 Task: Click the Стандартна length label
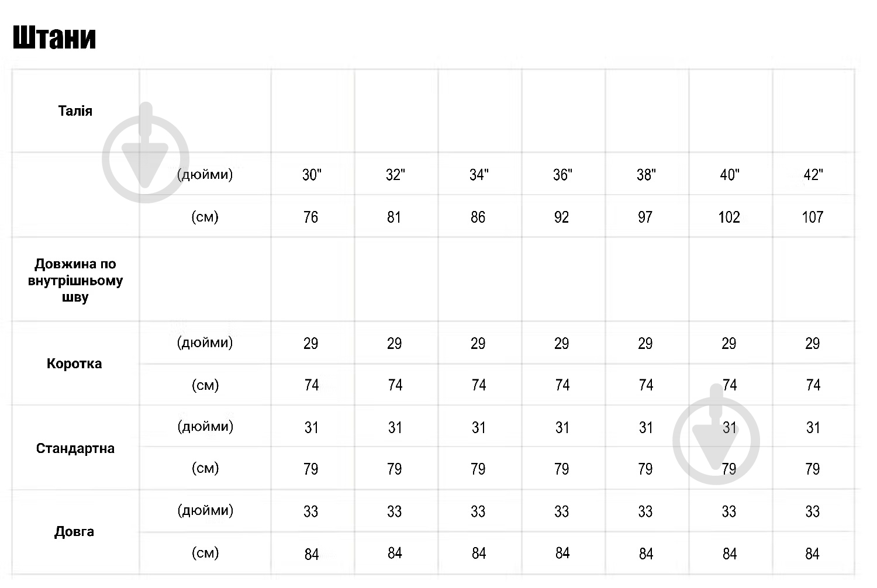click(75, 448)
